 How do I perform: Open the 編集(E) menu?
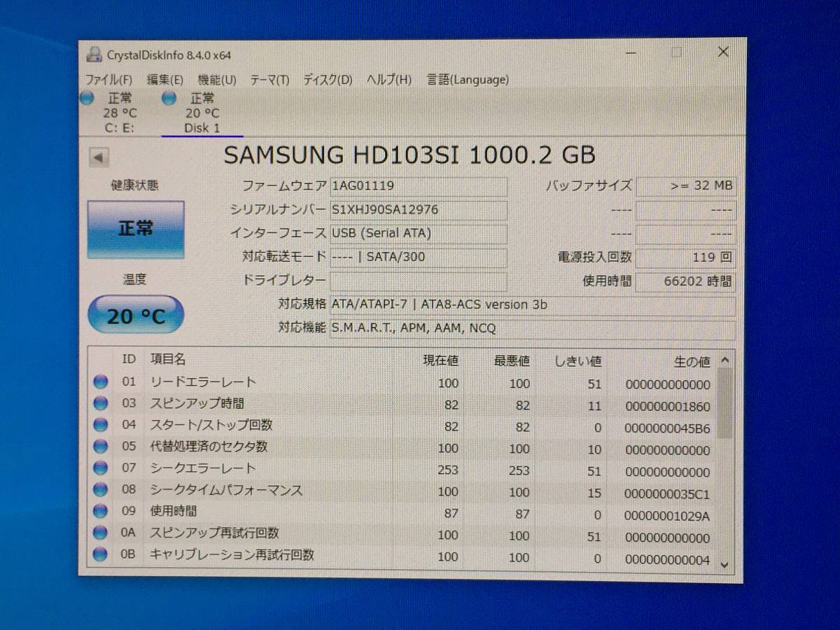point(165,80)
